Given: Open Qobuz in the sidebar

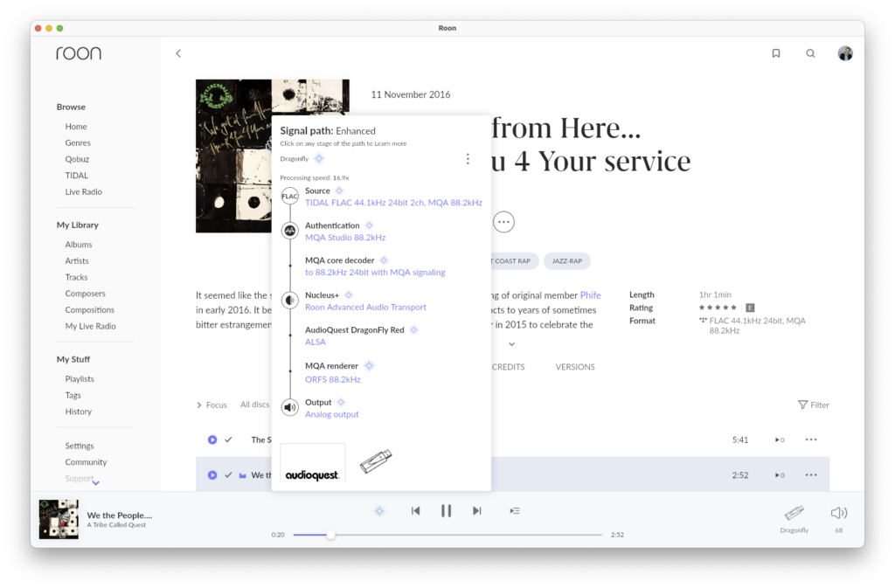Looking at the screenshot, I should (77, 159).
